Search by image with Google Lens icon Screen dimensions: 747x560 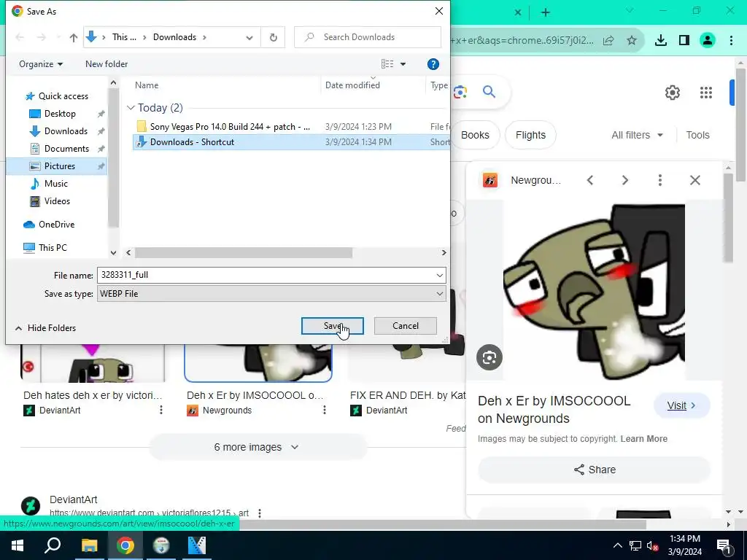pos(460,92)
